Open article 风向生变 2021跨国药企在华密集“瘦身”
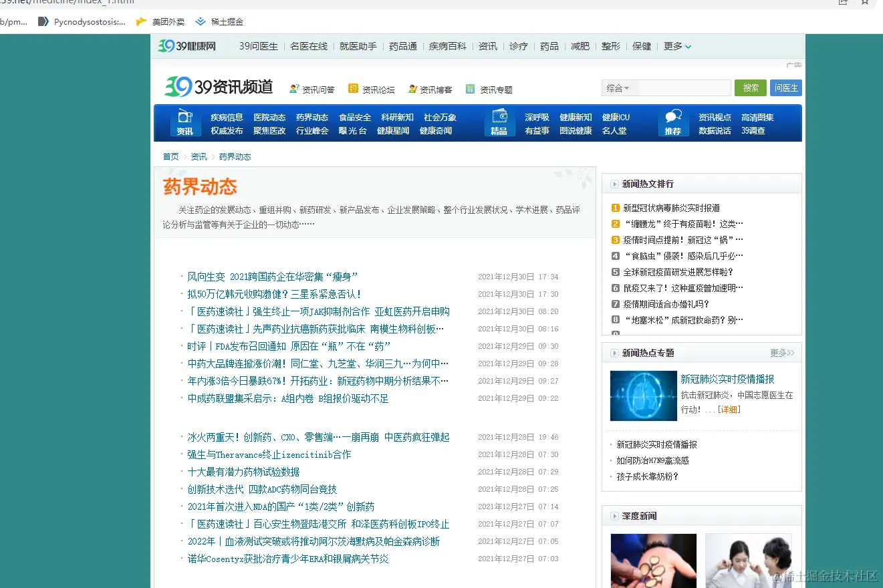The height and width of the screenshot is (588, 883). click(x=273, y=277)
